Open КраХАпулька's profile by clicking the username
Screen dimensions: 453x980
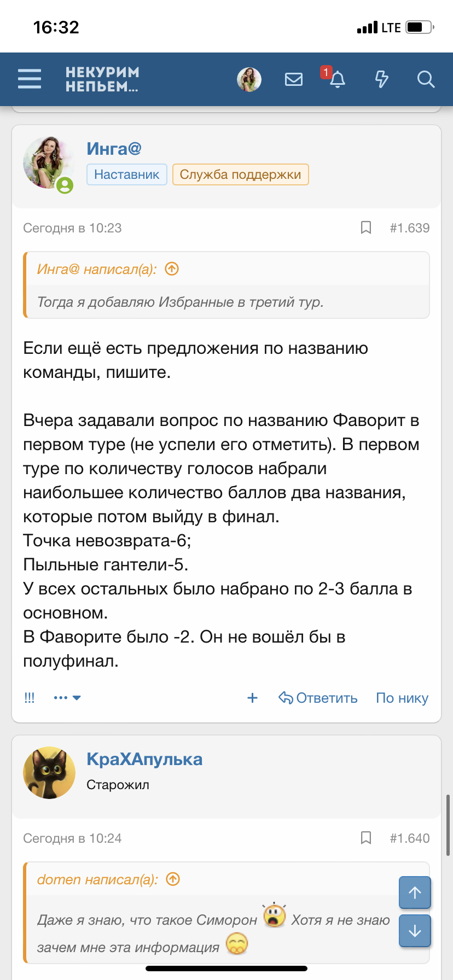coord(144,759)
